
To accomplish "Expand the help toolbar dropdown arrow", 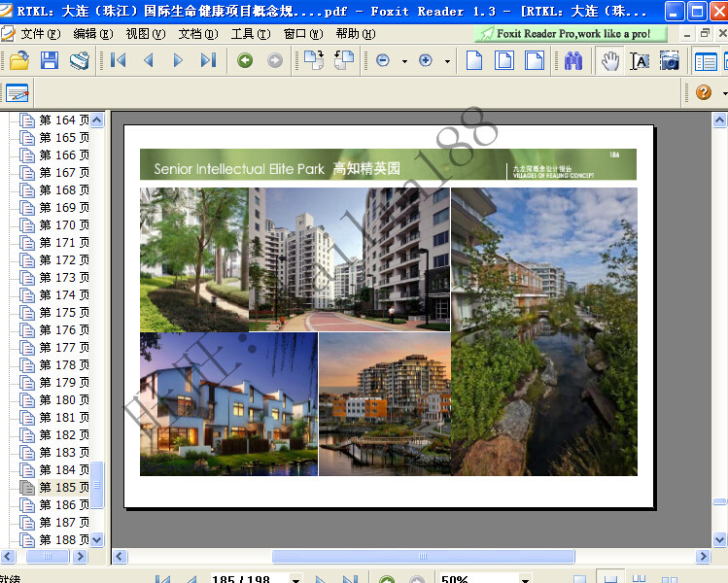I will (x=725, y=93).
